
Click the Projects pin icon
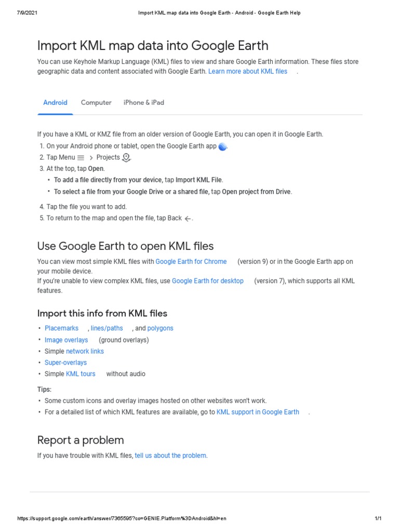(126, 157)
